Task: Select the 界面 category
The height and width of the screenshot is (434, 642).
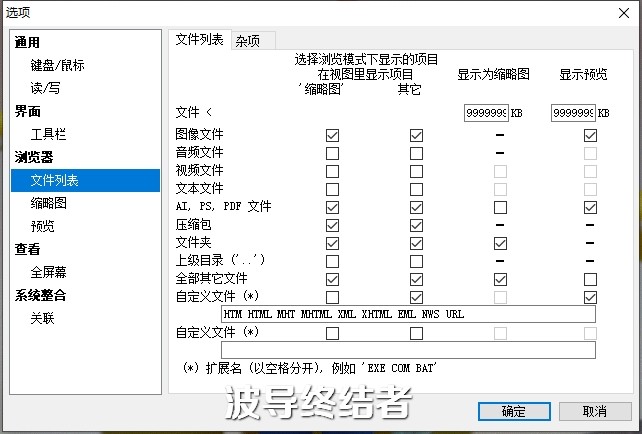Action: point(27,111)
